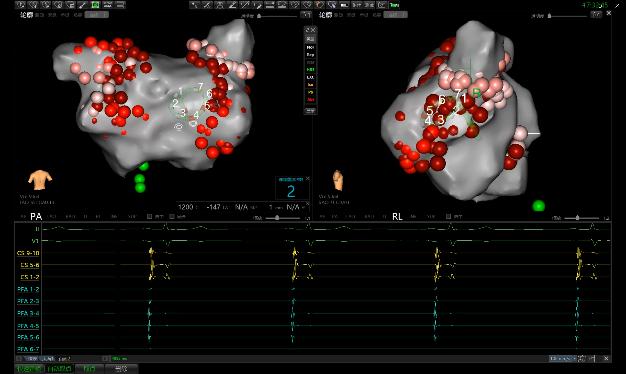Click the green highlighted icon in the top-left toolbar
The height and width of the screenshot is (374, 626).
click(95, 5)
